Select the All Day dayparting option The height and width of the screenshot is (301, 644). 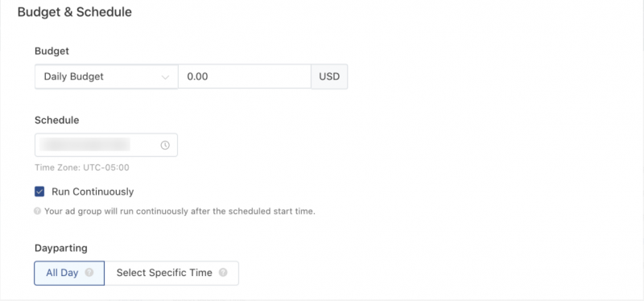(69, 273)
